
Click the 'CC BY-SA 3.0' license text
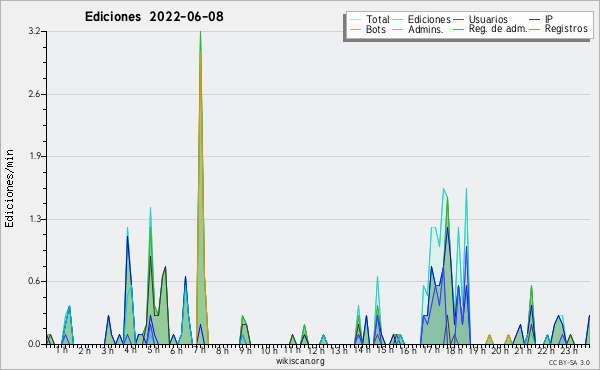(569, 363)
